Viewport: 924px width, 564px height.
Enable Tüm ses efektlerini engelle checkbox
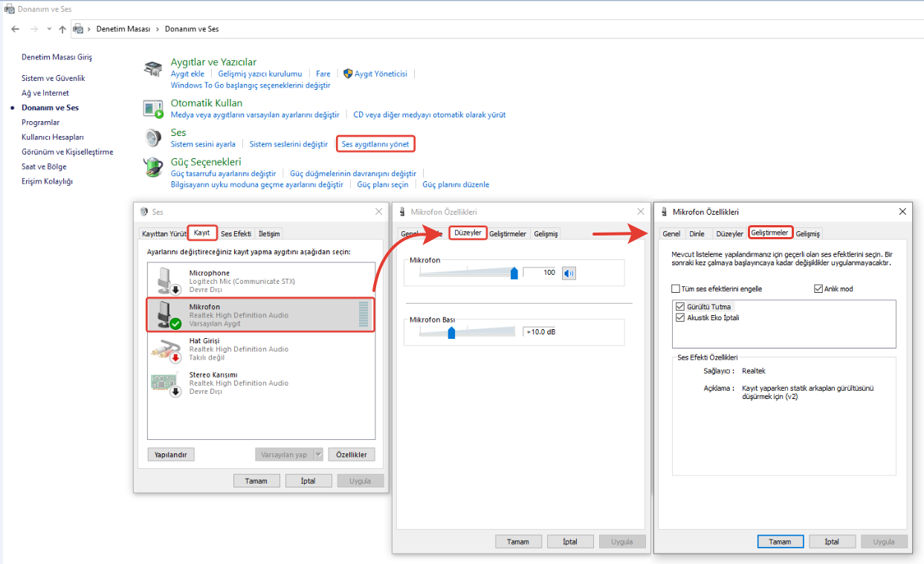point(676,289)
